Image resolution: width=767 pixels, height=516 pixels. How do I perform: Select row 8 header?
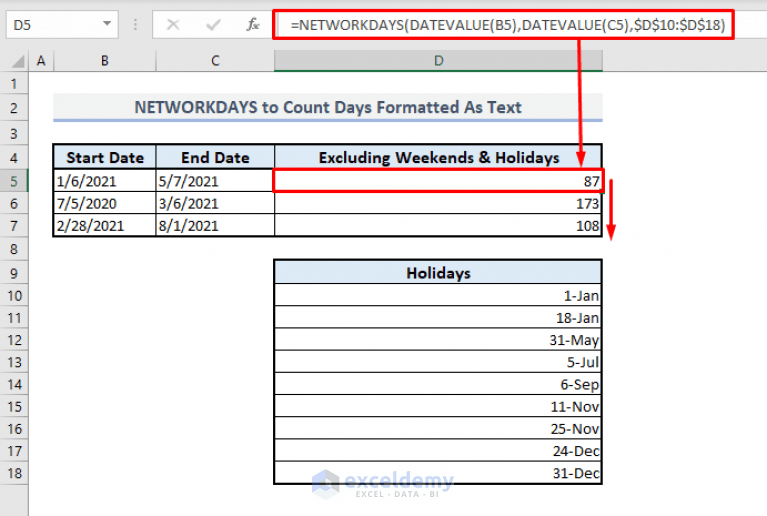(x=14, y=249)
